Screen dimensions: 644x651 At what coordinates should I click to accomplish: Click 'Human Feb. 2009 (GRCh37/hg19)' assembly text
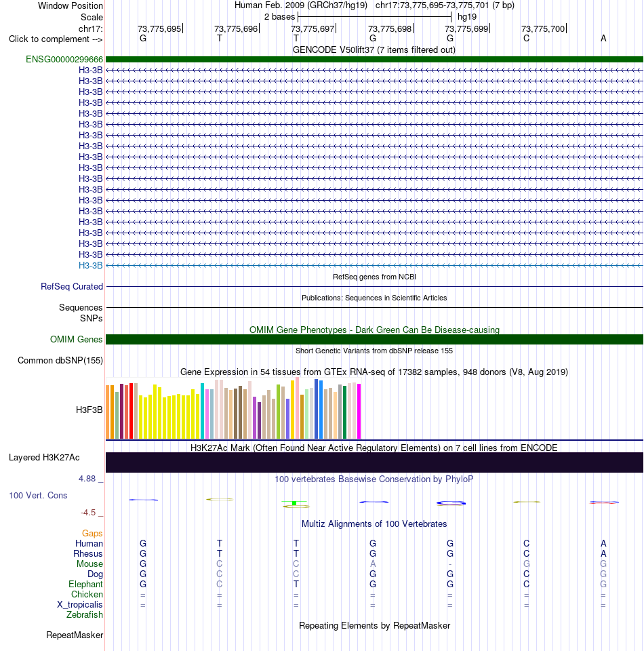301,5
